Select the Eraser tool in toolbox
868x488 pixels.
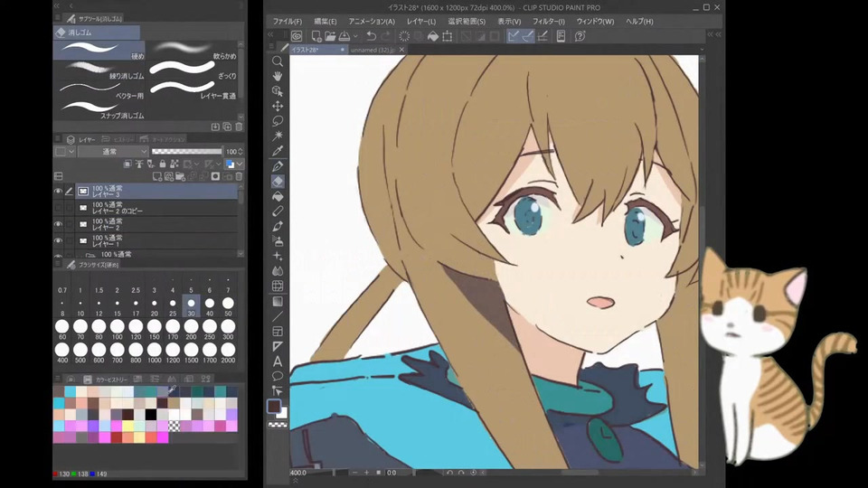[278, 181]
